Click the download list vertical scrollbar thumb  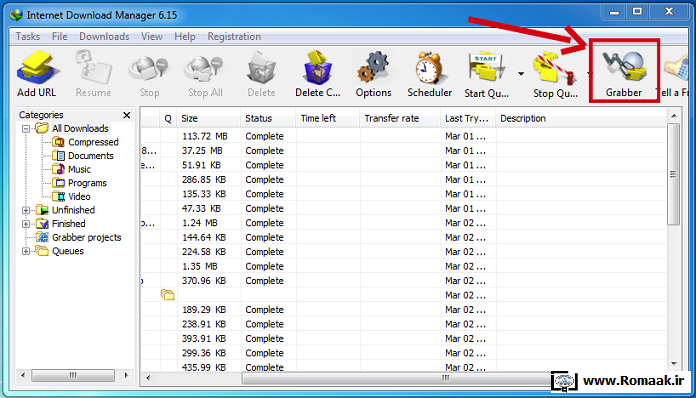point(674,174)
